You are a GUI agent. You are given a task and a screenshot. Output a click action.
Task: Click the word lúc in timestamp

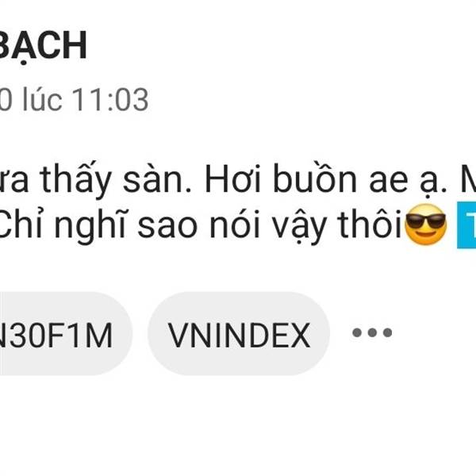pyautogui.click(x=43, y=99)
